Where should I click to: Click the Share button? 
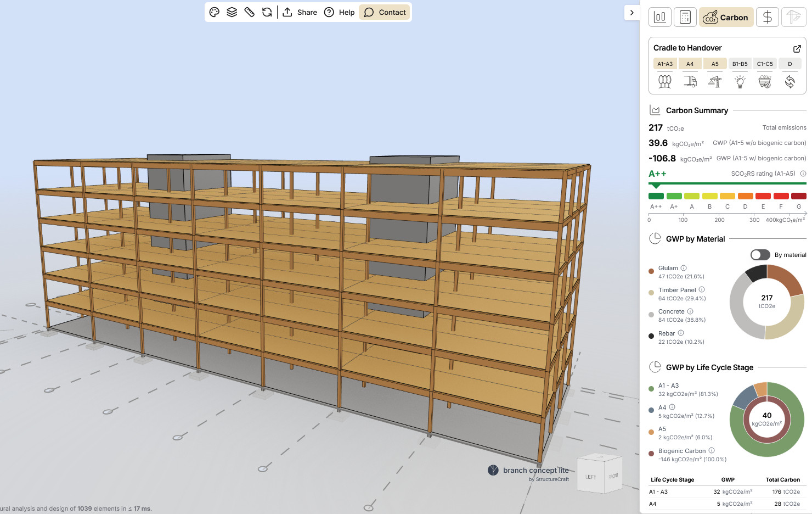point(300,12)
